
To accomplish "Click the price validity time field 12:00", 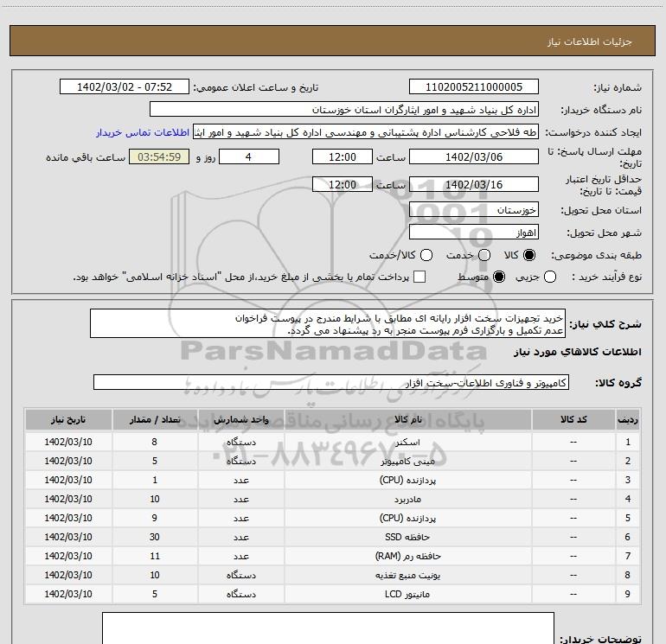I will (343, 184).
